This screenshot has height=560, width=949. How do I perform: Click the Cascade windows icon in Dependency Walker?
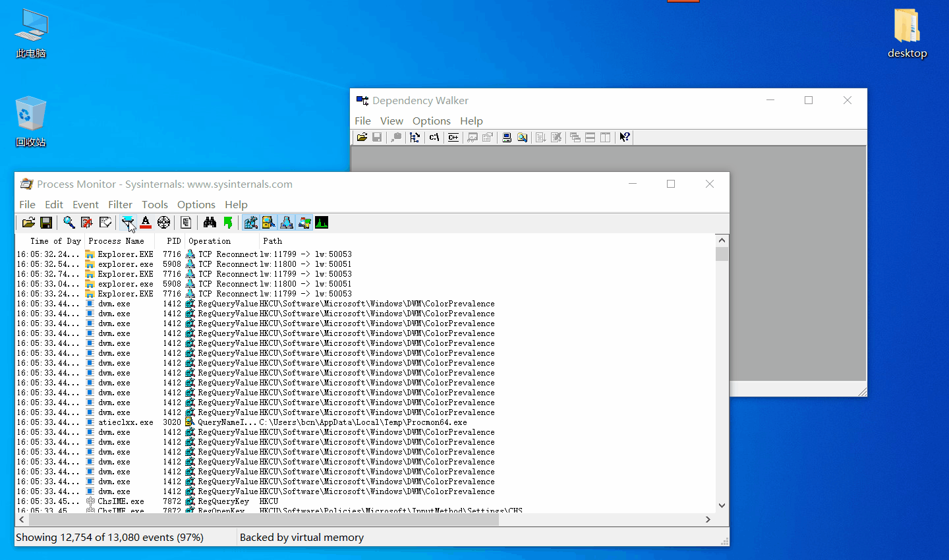click(x=575, y=138)
